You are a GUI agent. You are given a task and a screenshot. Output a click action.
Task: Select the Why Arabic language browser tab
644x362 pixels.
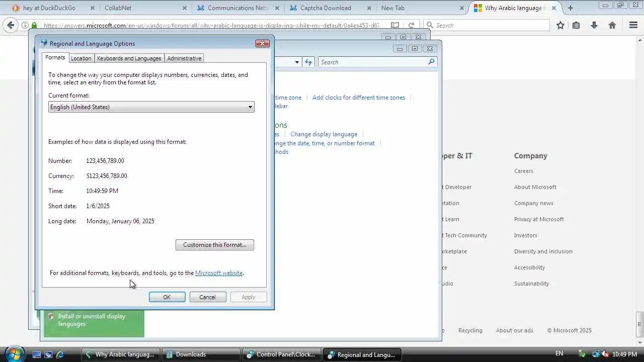513,8
